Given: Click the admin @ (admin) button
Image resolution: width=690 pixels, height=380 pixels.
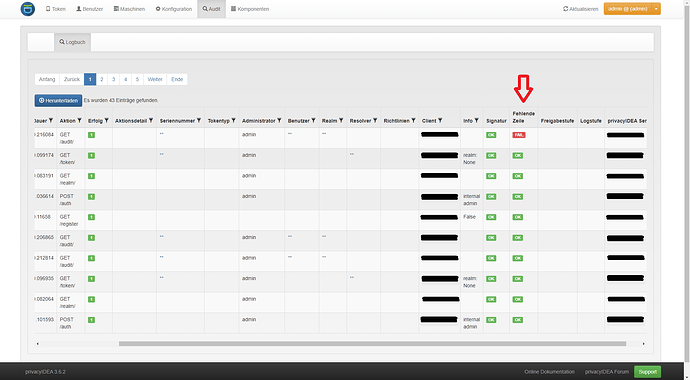Looking at the screenshot, I should (x=628, y=9).
